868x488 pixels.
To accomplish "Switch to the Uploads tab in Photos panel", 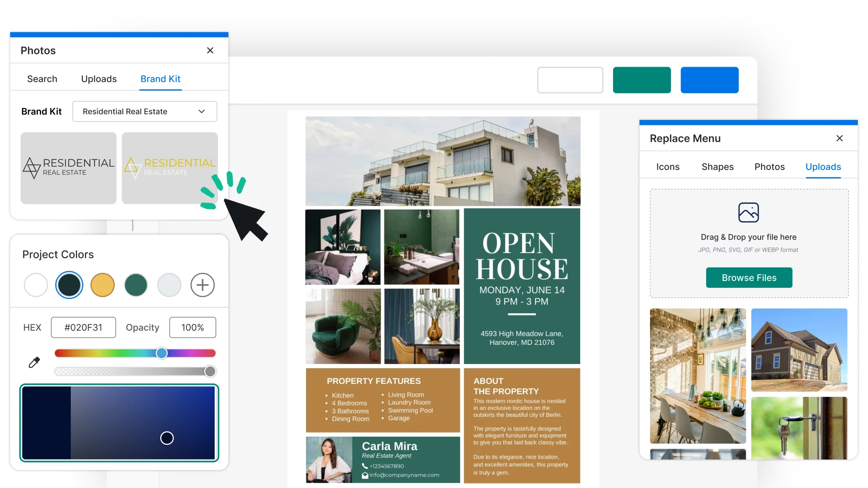I will pos(99,79).
